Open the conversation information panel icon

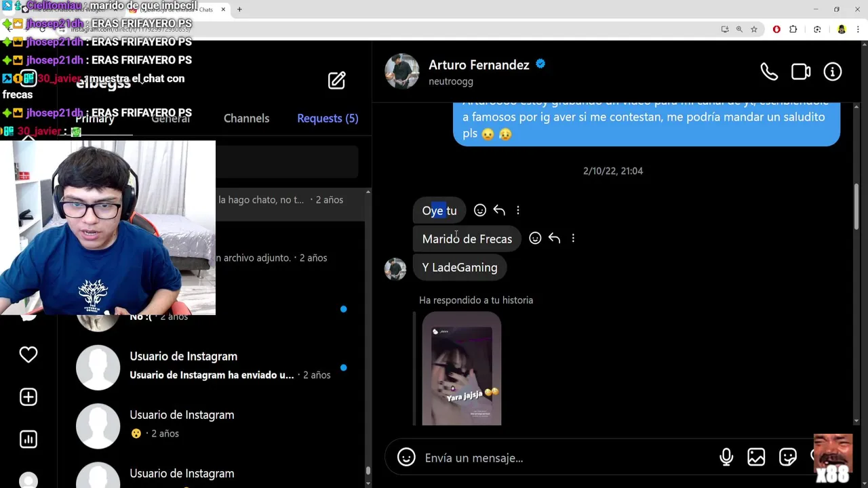[x=833, y=72]
